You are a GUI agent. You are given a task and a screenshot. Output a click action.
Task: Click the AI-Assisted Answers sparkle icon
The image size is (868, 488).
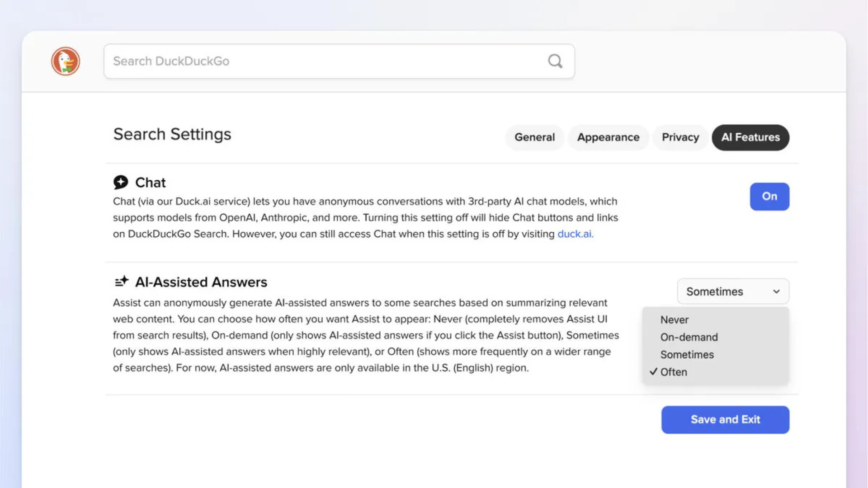(x=121, y=281)
